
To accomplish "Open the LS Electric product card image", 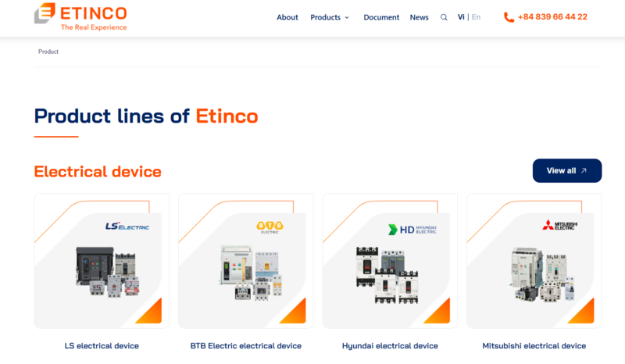I will pyautogui.click(x=102, y=261).
